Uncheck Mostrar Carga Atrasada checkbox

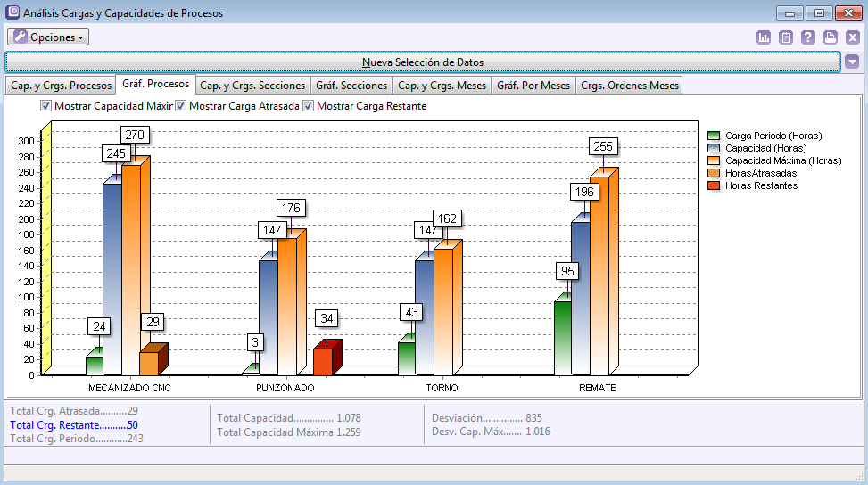(181, 106)
